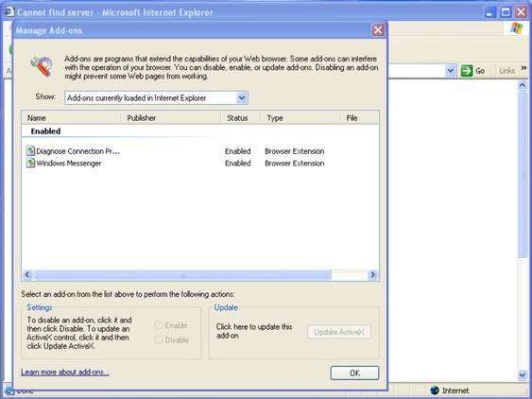Click the list's scroll left arrow

(27, 275)
